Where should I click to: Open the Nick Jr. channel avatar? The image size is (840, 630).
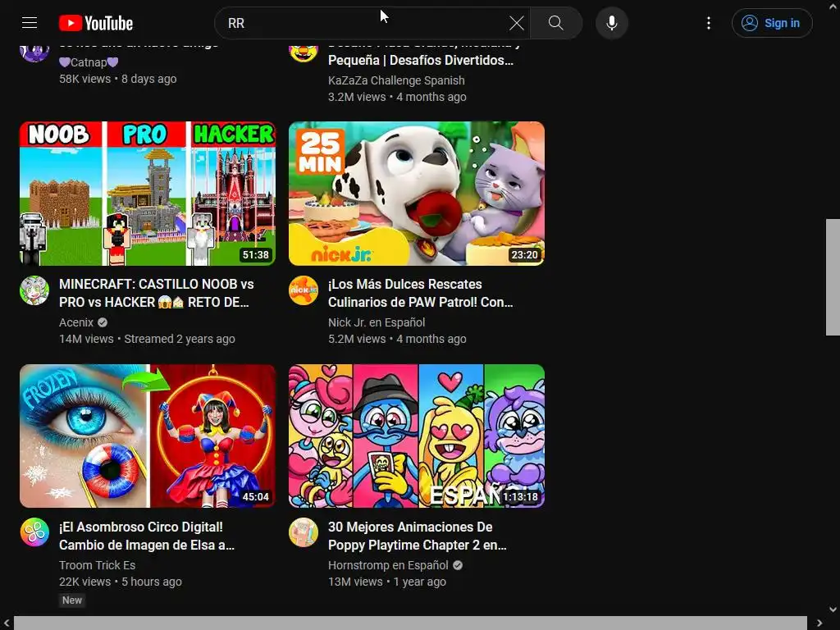pyautogui.click(x=304, y=290)
